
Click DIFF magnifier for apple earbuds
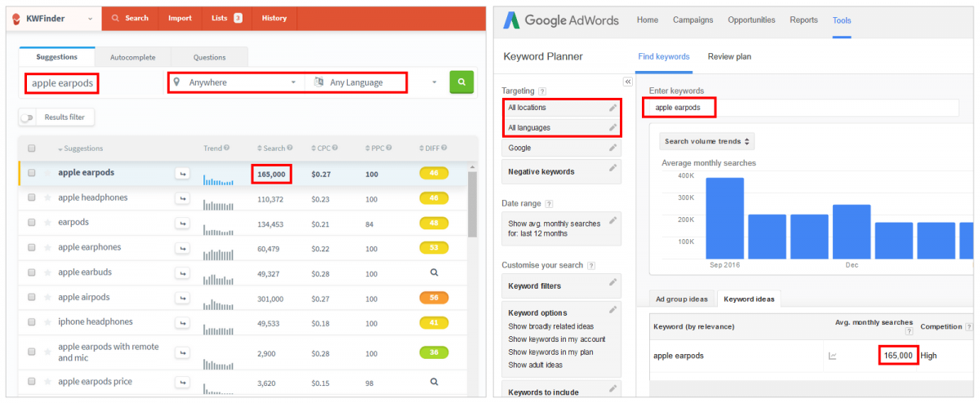point(434,272)
